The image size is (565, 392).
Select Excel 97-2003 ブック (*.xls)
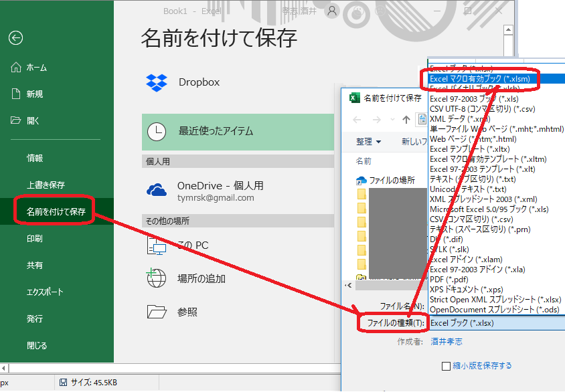(x=497, y=98)
